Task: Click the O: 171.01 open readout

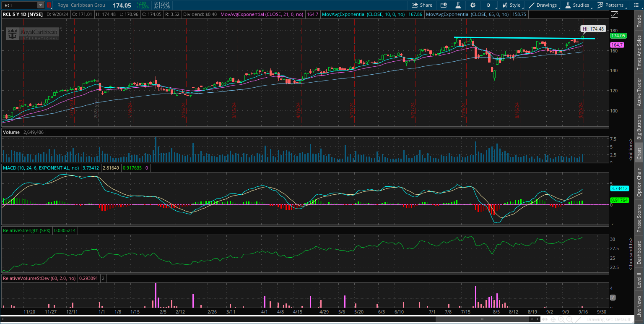Action: click(x=83, y=14)
